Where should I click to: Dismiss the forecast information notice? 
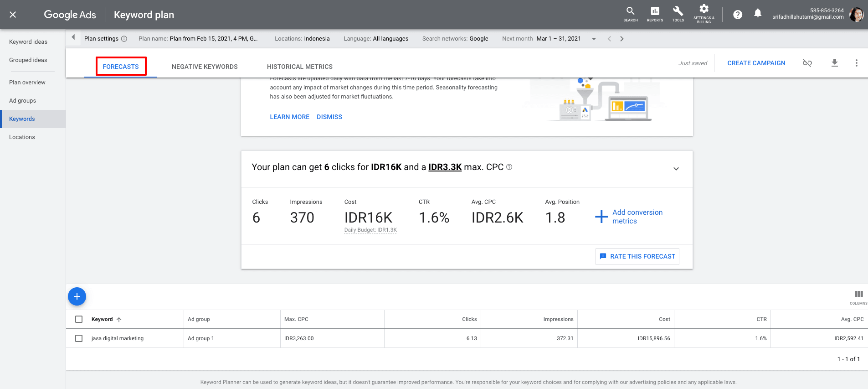(329, 117)
